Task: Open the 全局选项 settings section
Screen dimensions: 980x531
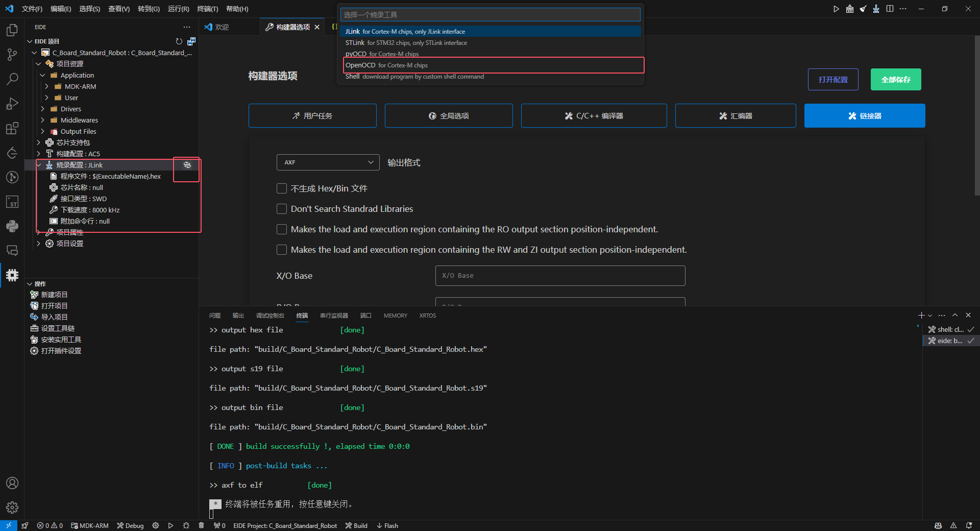Action: 449,116
